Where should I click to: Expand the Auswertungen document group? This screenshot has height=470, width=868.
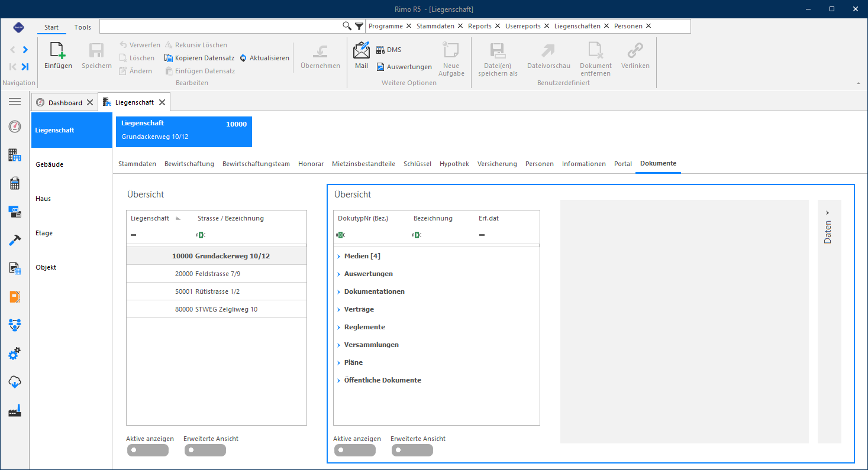339,274
